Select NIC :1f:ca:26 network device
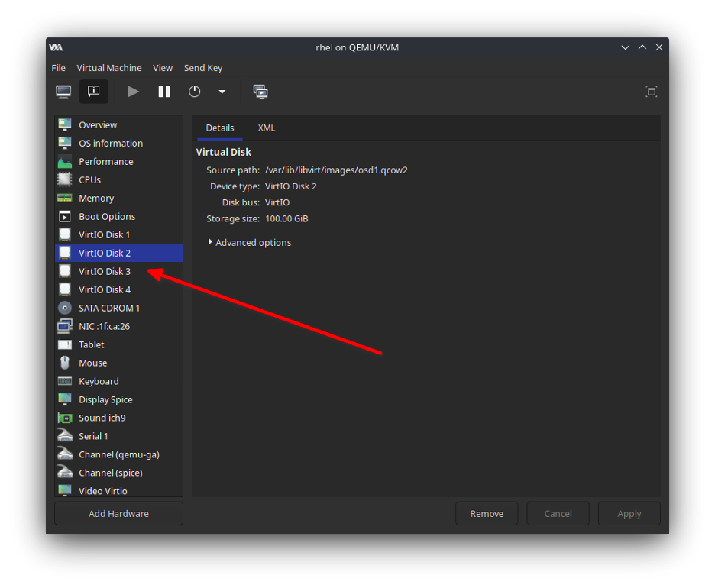Screen dimensions: 715x588 point(104,326)
